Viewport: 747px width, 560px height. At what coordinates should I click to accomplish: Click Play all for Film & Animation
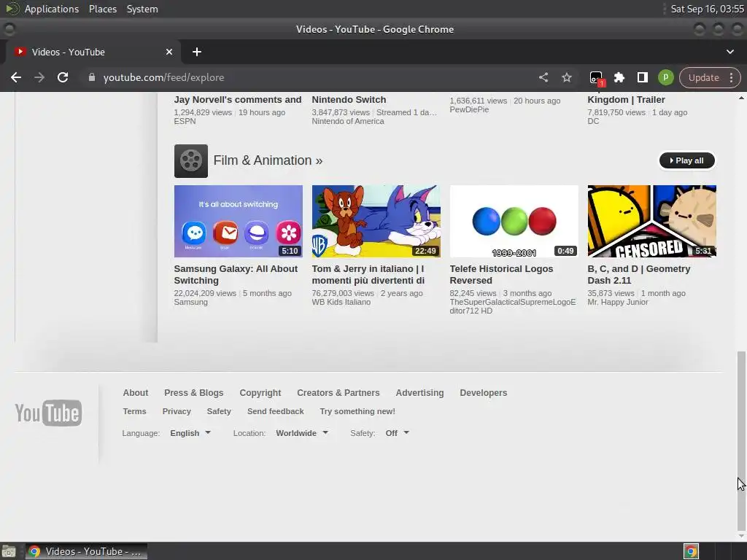pyautogui.click(x=687, y=160)
